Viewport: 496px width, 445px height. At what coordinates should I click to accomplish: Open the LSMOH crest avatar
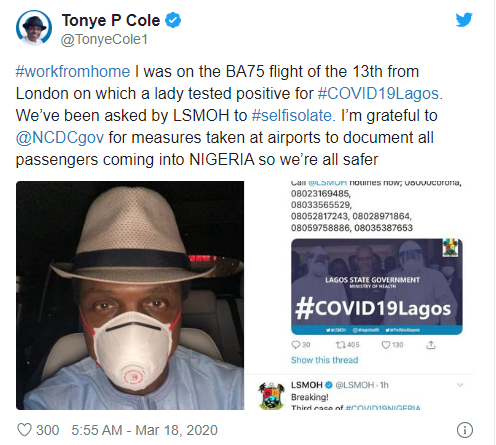tap(272, 396)
